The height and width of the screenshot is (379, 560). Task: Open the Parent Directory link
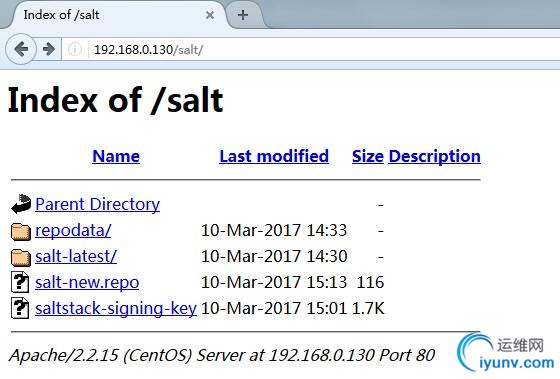pos(98,205)
